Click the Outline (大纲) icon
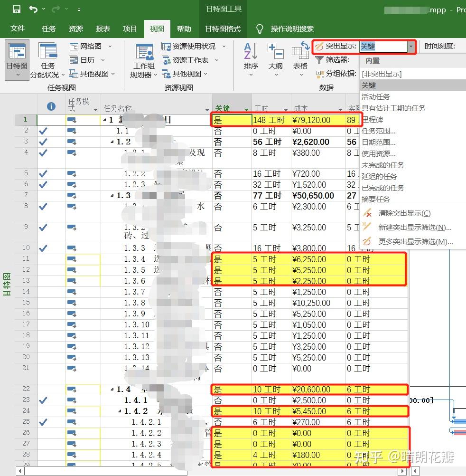The height and width of the screenshot is (476, 466). click(275, 51)
